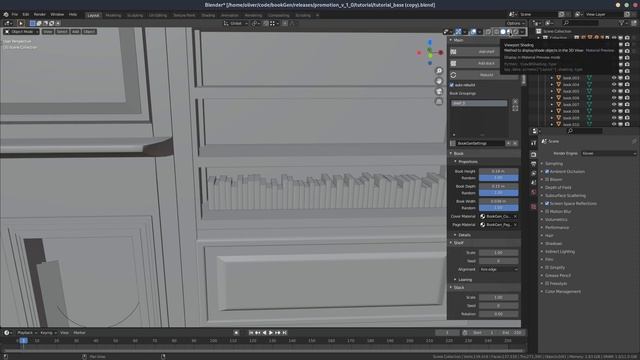Viewport: 640px width, 360px height.
Task: Play the timeline animation in reverse
Action: 264,333
